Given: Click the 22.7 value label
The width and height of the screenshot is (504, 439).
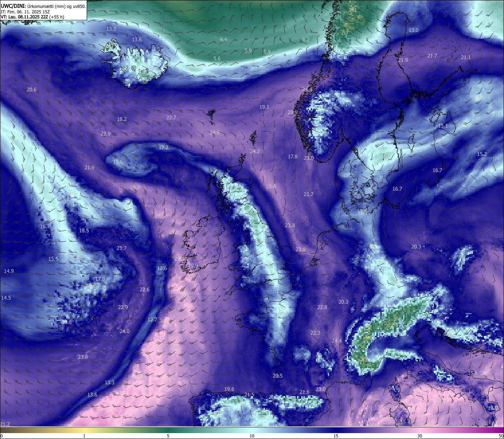Looking at the screenshot, I should (x=171, y=118).
